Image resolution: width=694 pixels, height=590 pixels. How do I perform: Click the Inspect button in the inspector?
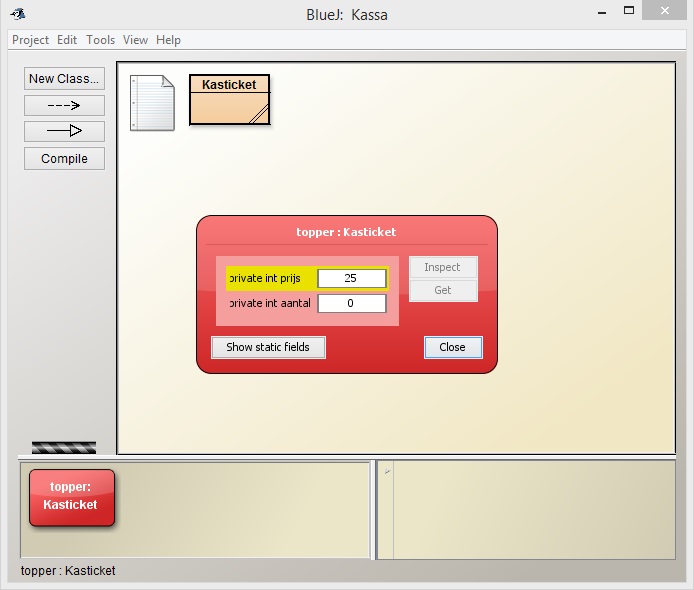coord(443,267)
